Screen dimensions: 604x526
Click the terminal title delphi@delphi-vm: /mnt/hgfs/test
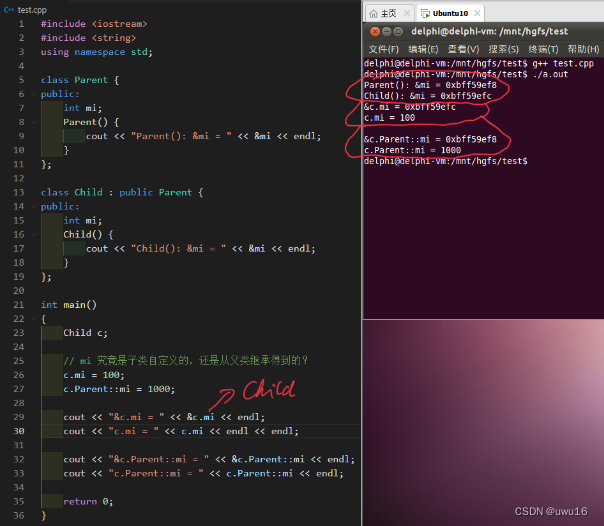(489, 32)
